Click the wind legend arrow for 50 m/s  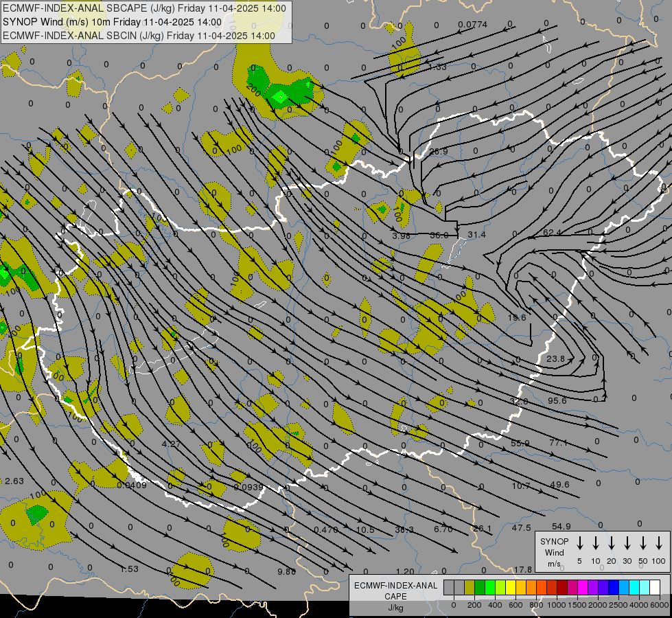click(x=643, y=543)
